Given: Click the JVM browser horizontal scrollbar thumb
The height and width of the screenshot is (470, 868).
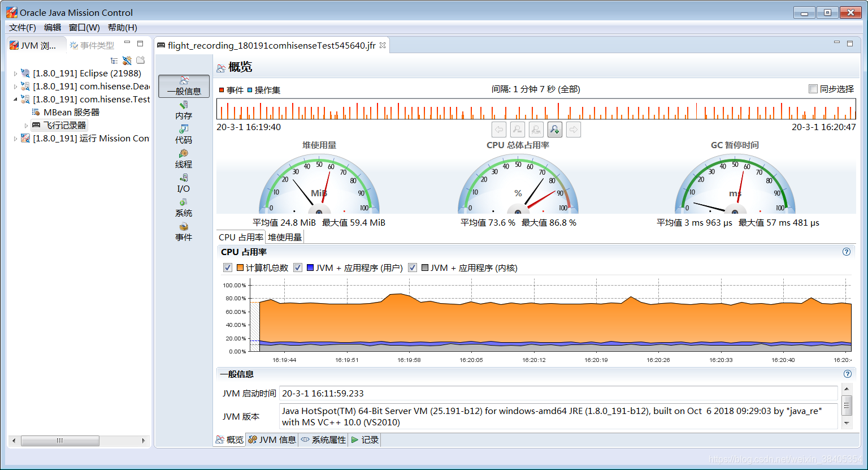Looking at the screenshot, I should point(60,441).
